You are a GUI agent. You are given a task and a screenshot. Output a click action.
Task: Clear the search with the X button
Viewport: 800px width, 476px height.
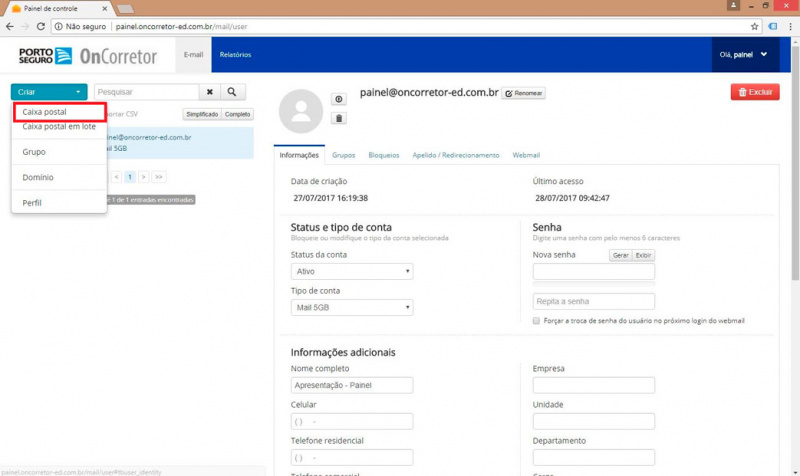click(210, 92)
